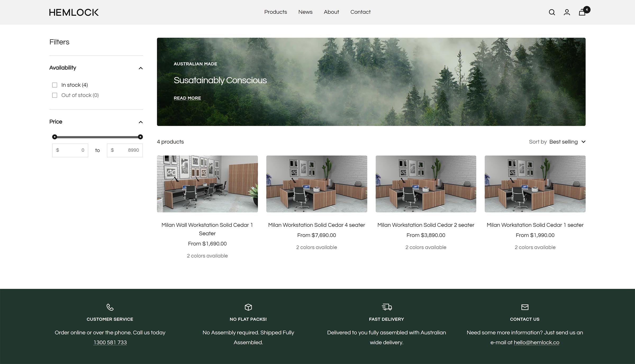The height and width of the screenshot is (364, 635).
Task: Click READ MORE on the forest banner
Action: pyautogui.click(x=187, y=98)
